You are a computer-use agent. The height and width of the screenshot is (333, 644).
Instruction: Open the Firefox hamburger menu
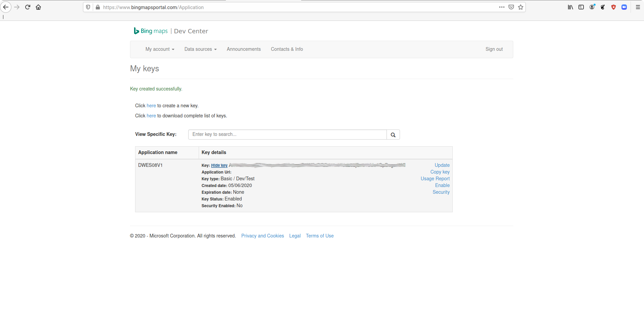[x=638, y=7]
